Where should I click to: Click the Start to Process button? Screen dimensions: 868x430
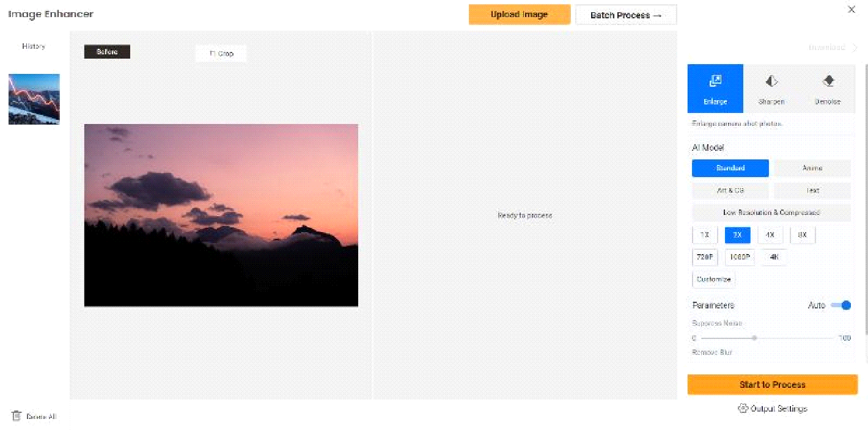pos(773,385)
